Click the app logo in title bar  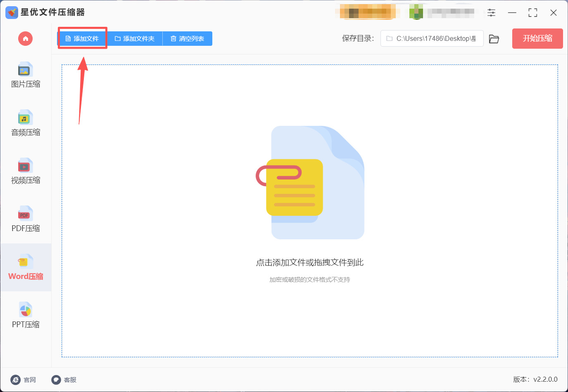[12, 12]
